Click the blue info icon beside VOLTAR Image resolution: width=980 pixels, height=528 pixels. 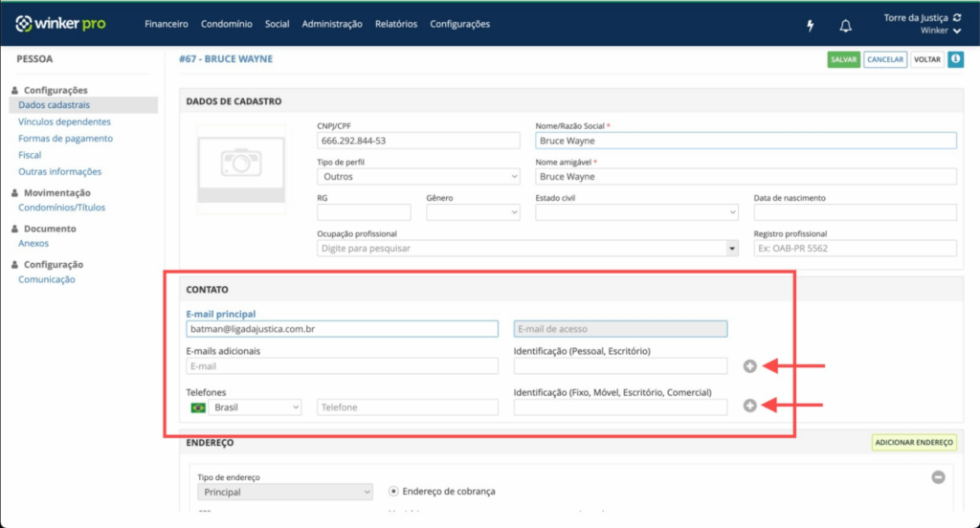(956, 59)
